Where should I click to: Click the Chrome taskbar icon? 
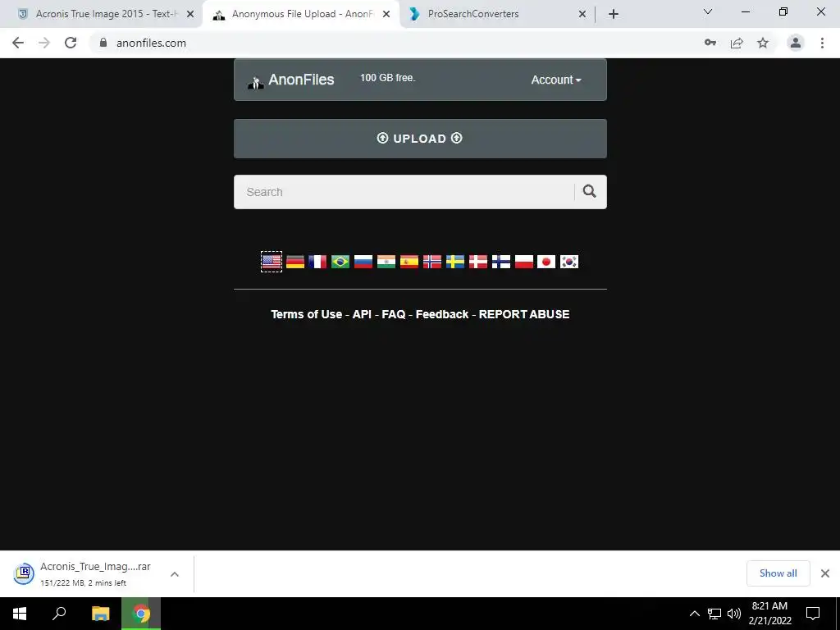click(x=141, y=614)
